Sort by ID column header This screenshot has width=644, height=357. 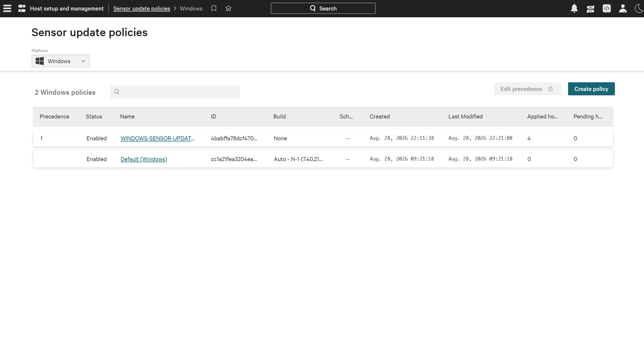click(x=214, y=116)
